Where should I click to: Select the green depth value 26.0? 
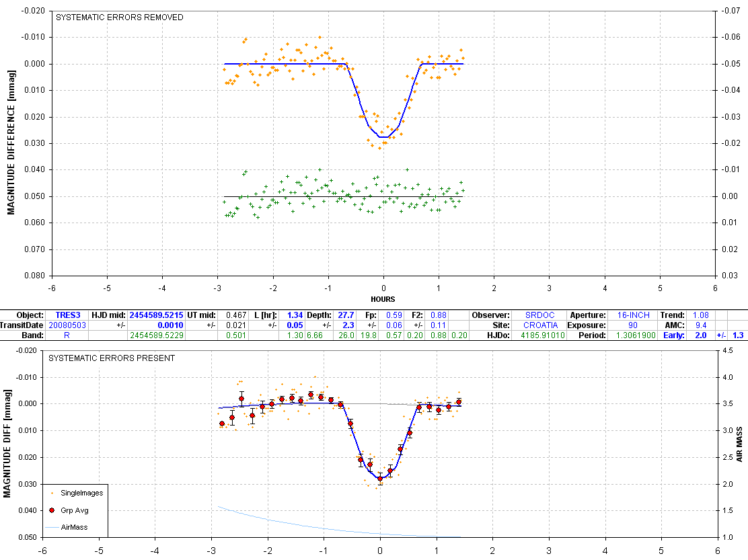click(x=346, y=335)
